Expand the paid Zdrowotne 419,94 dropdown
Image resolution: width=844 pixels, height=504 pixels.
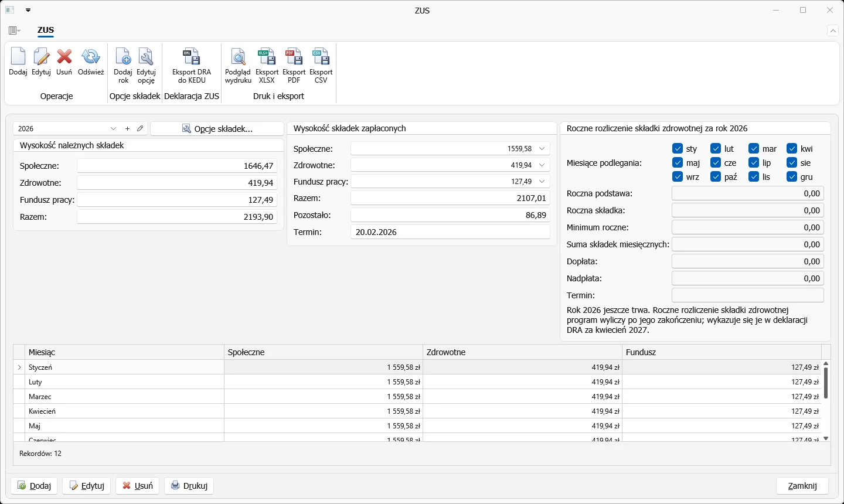click(x=542, y=165)
